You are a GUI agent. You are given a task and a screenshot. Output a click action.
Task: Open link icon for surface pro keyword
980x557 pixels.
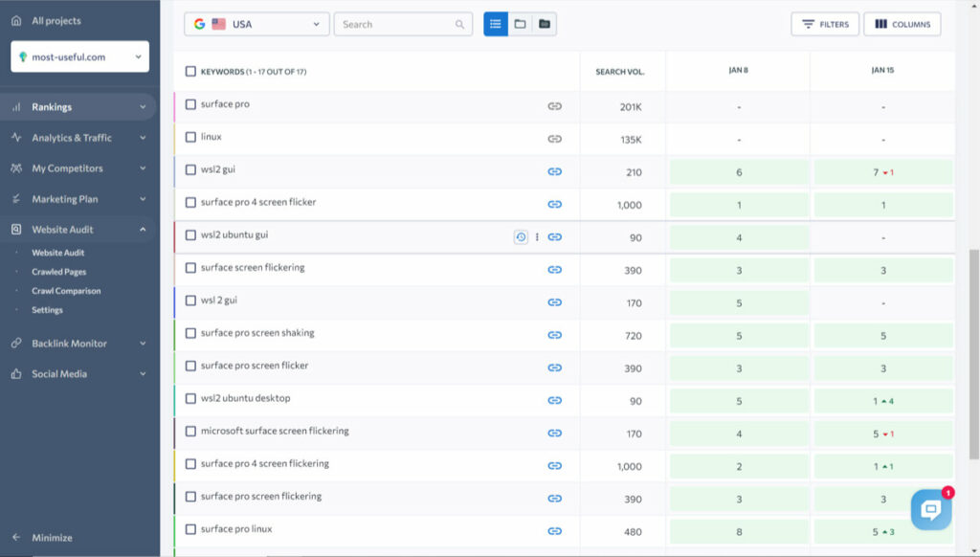point(554,106)
